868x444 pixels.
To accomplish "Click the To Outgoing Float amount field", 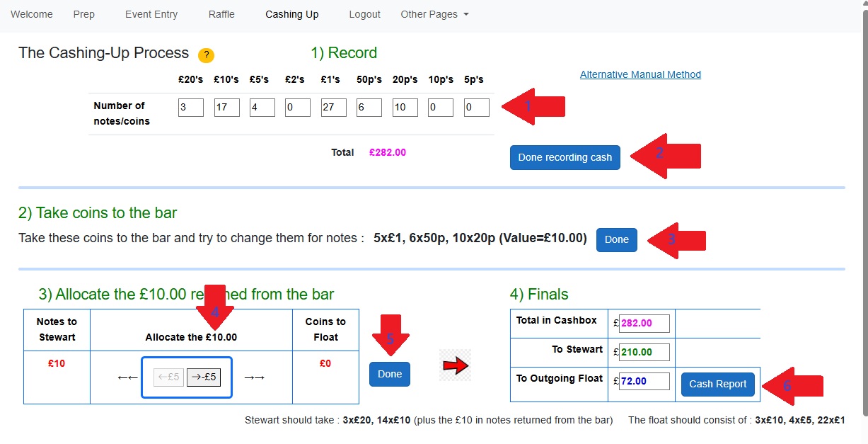I will [x=644, y=381].
